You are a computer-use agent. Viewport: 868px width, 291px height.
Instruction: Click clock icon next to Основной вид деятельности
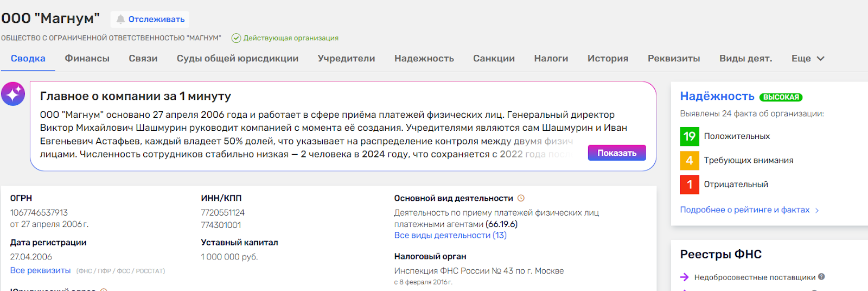(x=521, y=198)
